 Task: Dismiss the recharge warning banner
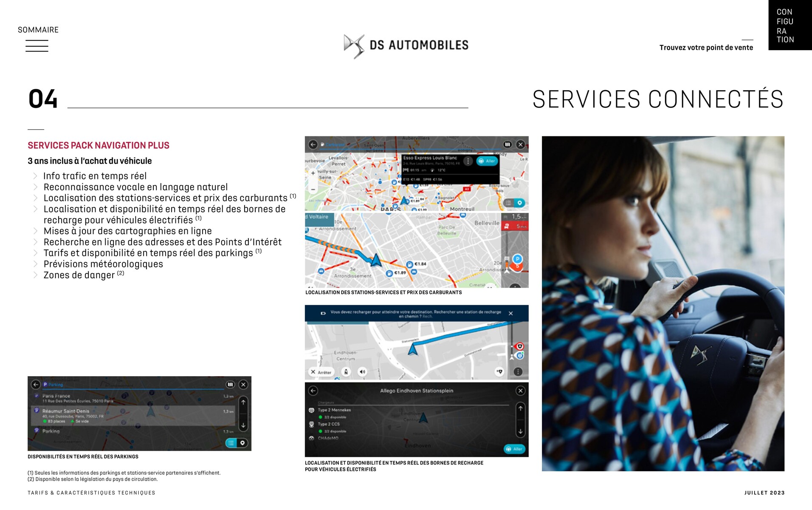coord(511,313)
